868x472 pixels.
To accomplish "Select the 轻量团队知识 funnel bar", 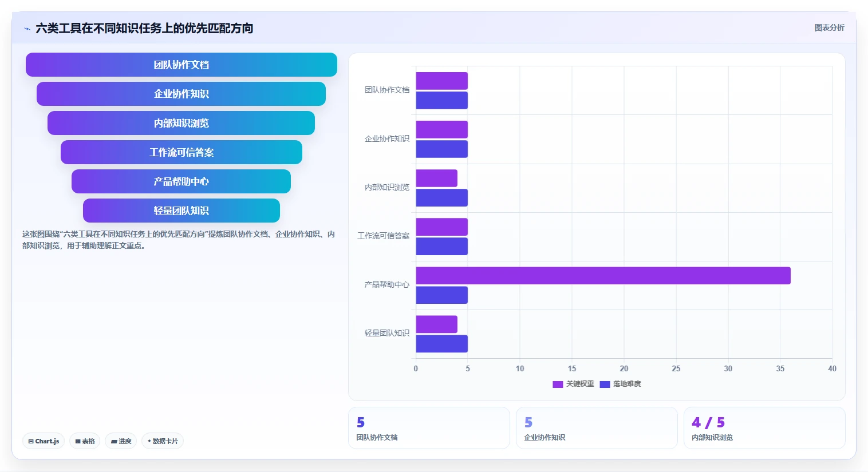I will (x=182, y=211).
